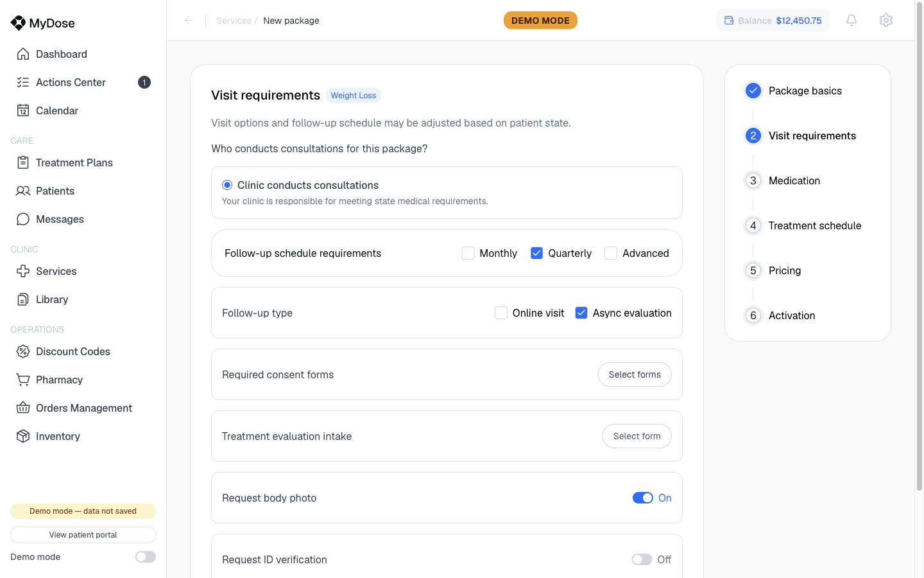Go to Package basics step label

(x=805, y=91)
